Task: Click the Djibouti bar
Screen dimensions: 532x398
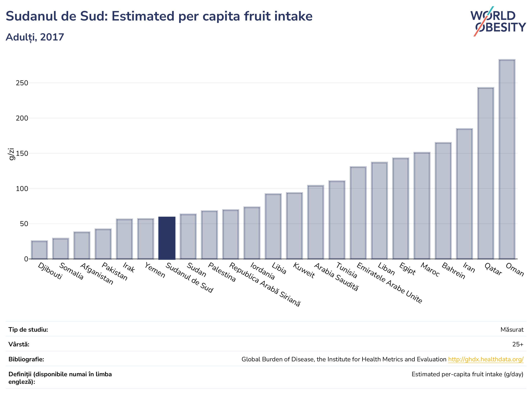Action: click(x=39, y=250)
